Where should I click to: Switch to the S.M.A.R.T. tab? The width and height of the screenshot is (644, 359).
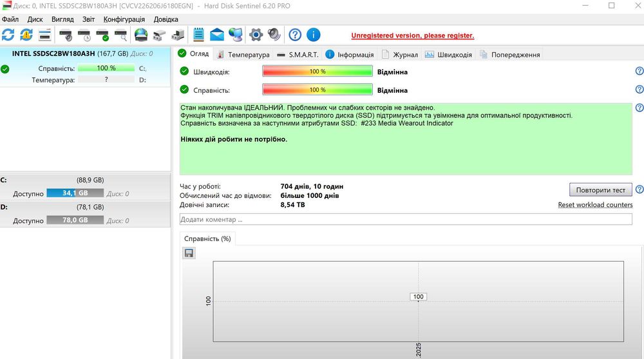coord(298,55)
